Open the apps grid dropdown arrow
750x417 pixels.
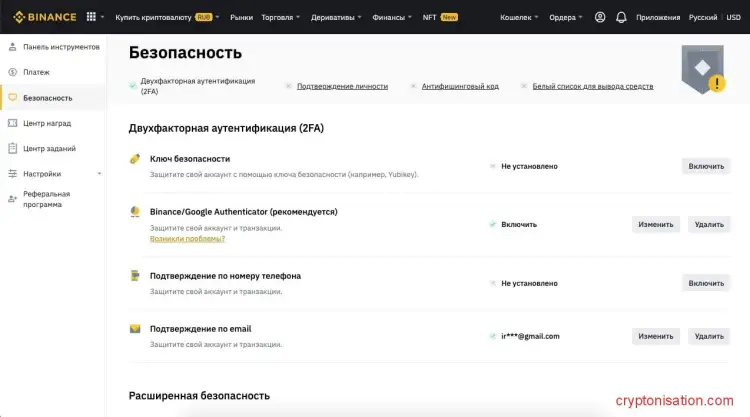point(102,17)
